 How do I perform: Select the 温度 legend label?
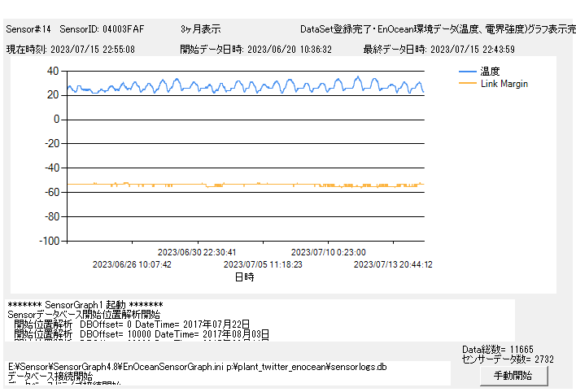[491, 72]
